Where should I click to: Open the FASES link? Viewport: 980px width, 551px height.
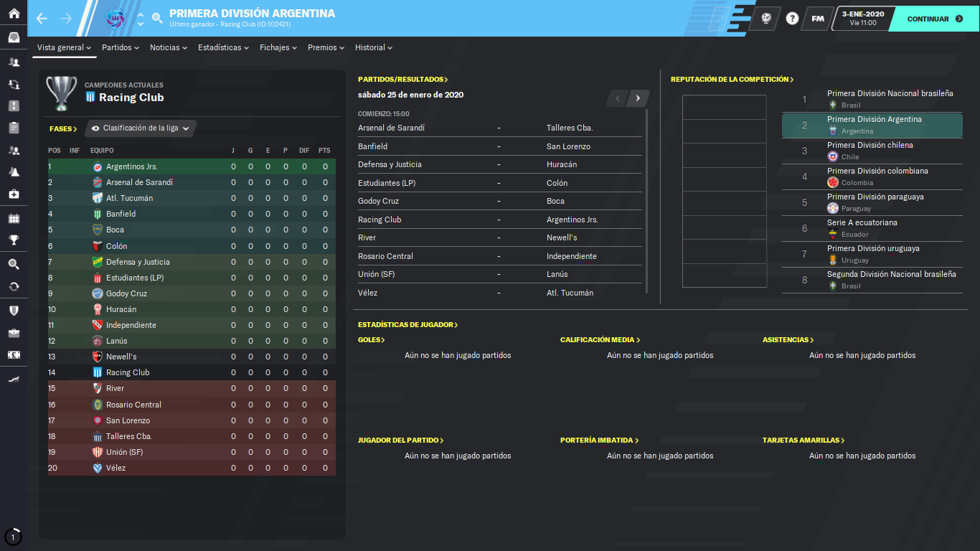[63, 129]
